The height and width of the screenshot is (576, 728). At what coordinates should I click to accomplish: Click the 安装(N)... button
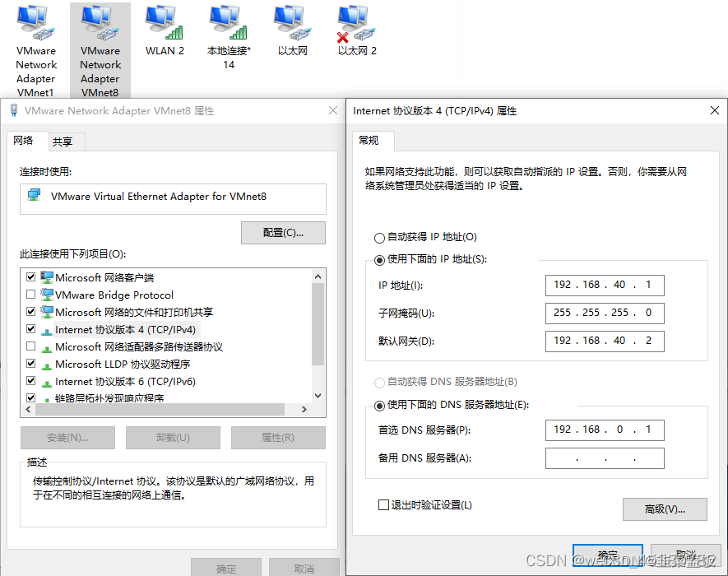point(67,438)
